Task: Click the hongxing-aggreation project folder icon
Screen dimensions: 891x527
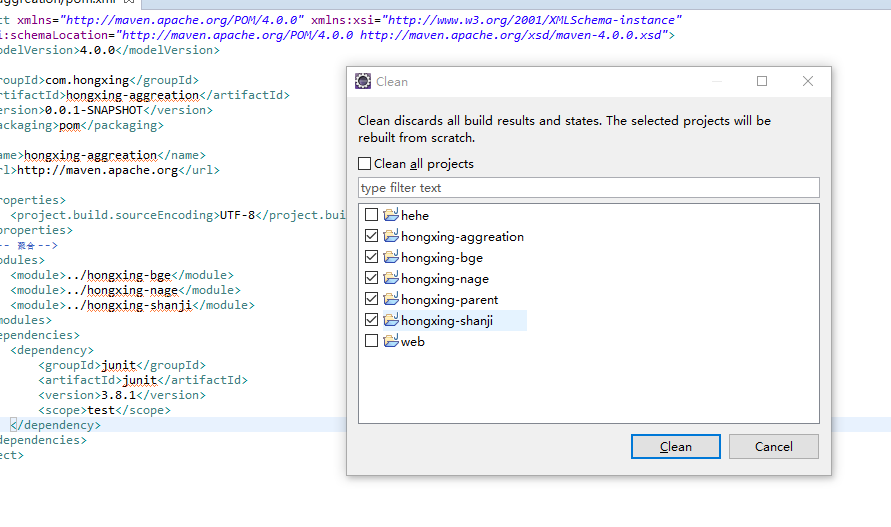Action: click(391, 236)
